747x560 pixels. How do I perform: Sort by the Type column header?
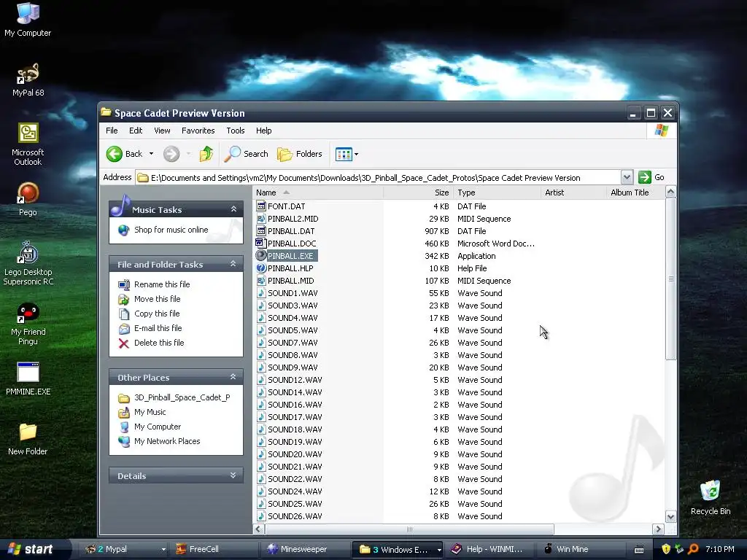pyautogui.click(x=497, y=192)
